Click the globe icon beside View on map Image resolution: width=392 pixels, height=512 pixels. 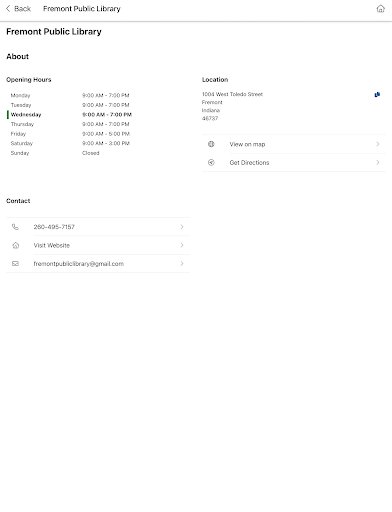(211, 144)
